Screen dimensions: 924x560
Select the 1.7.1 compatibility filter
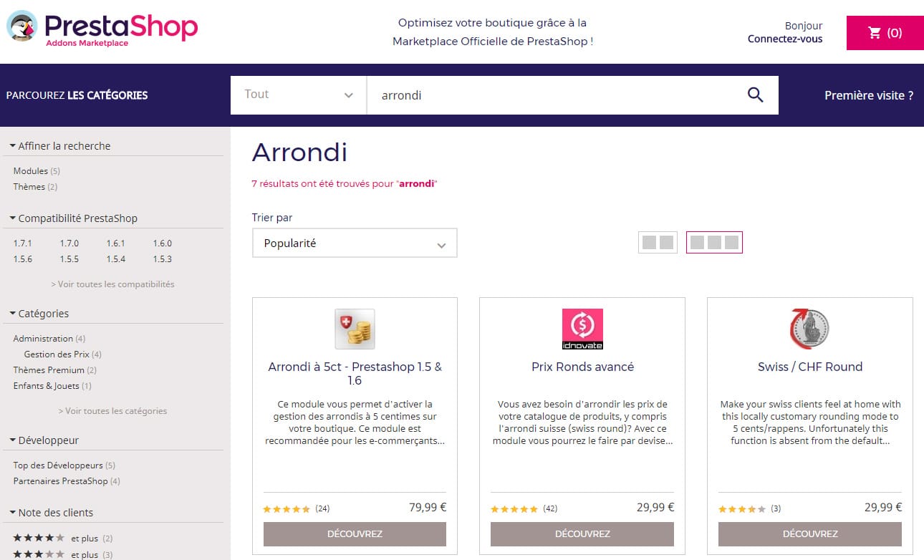[23, 243]
